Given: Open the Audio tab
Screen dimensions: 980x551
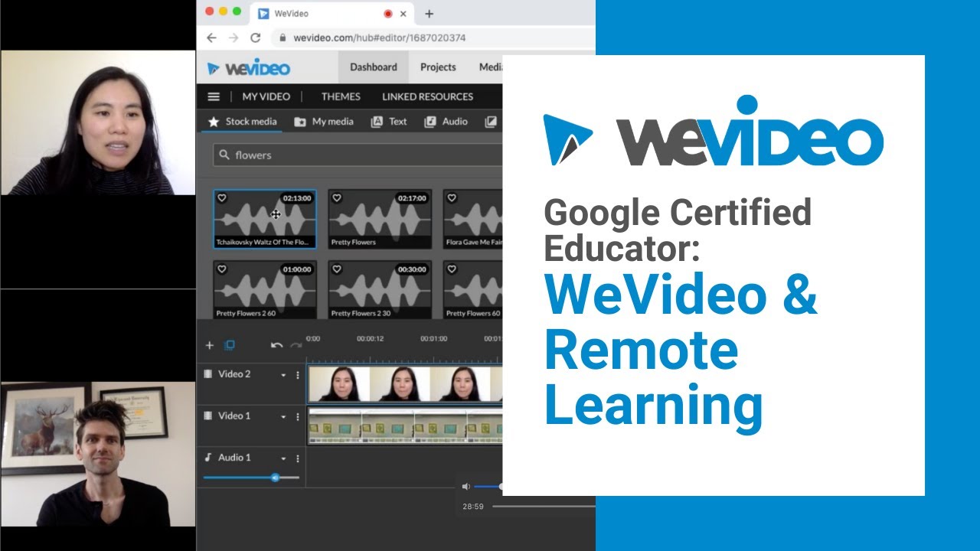Looking at the screenshot, I should (x=446, y=122).
